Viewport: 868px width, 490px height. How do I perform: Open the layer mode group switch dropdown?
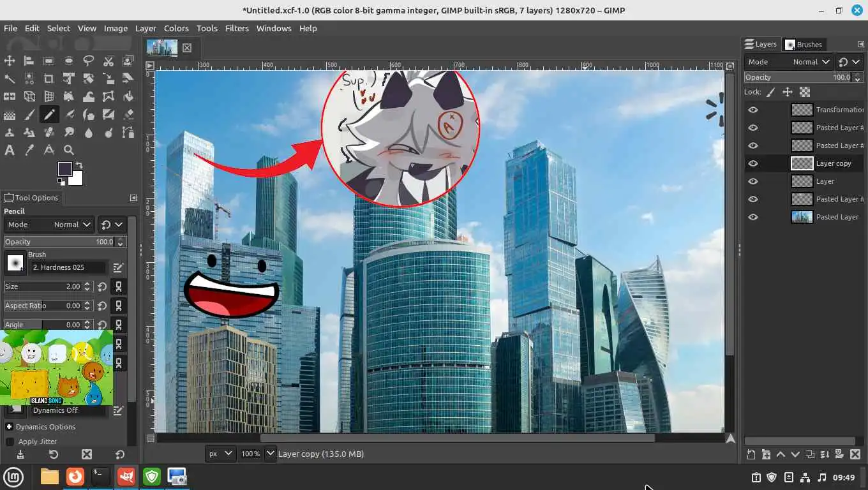[849, 62]
